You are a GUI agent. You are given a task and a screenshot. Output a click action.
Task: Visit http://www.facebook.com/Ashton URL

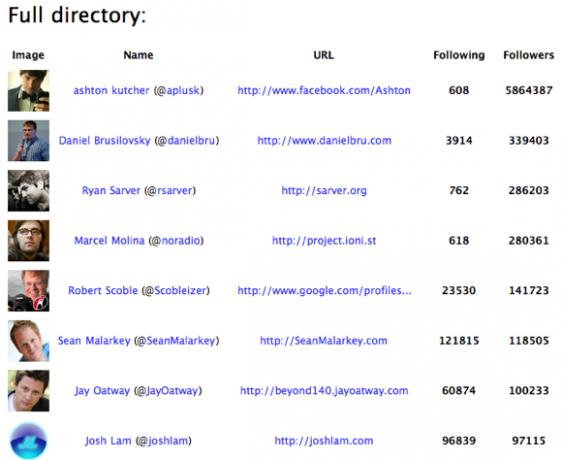(324, 90)
